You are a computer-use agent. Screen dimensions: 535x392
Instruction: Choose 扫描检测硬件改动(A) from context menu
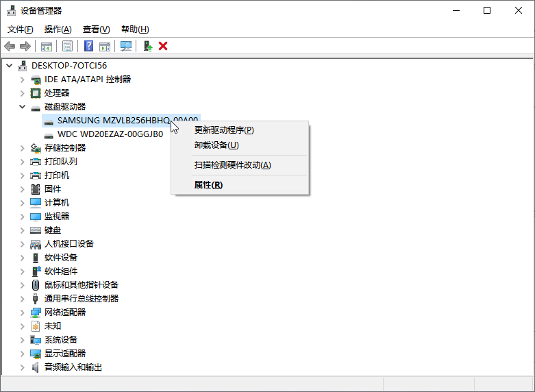(240, 165)
